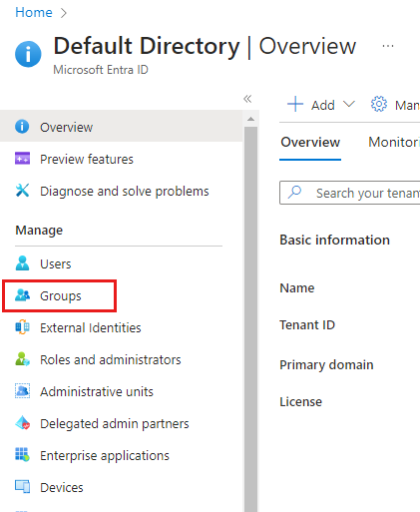This screenshot has height=512, width=420.
Task: Open the Preview features icon
Action: pos(22,159)
